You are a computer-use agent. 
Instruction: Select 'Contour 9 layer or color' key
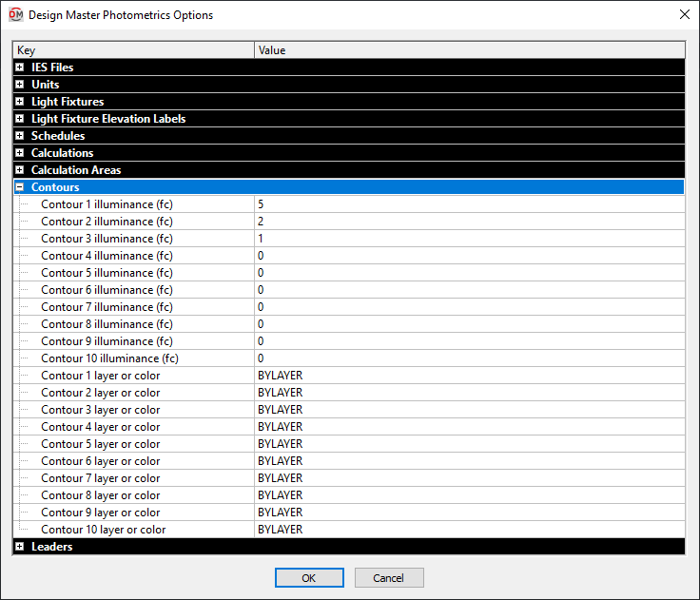(x=101, y=513)
